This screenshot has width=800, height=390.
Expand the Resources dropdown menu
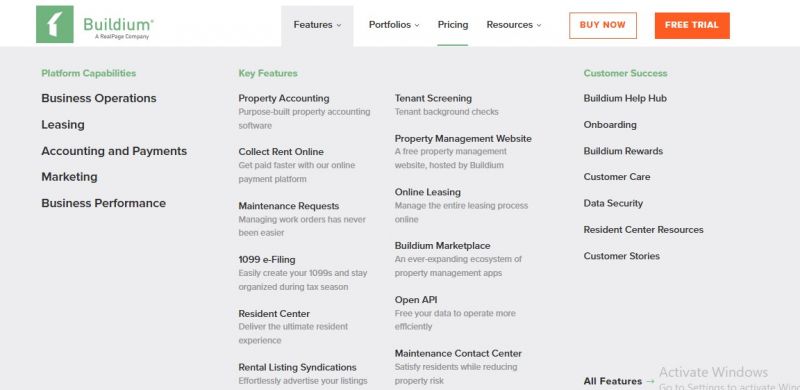pyautogui.click(x=514, y=25)
